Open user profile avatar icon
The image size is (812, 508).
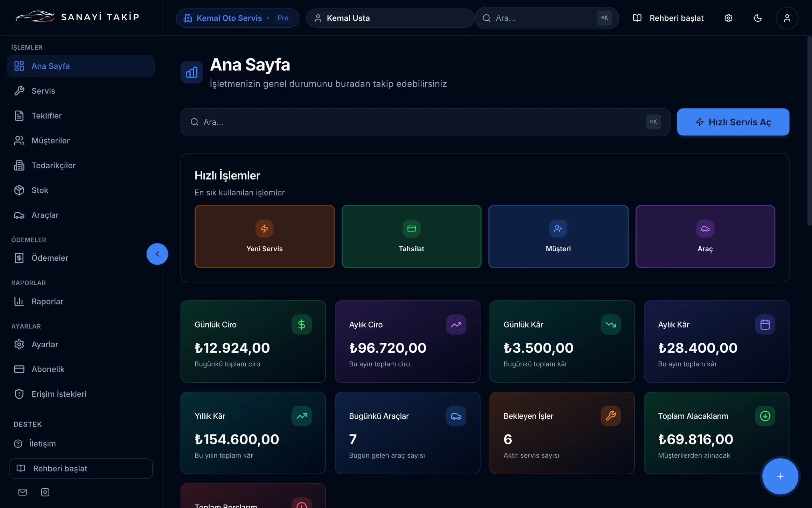(787, 18)
